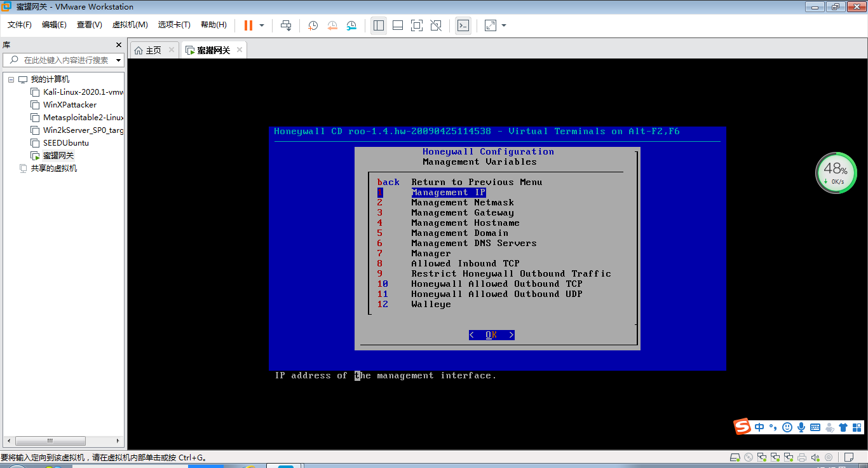Select '5 Management Domain' entry

coord(443,233)
